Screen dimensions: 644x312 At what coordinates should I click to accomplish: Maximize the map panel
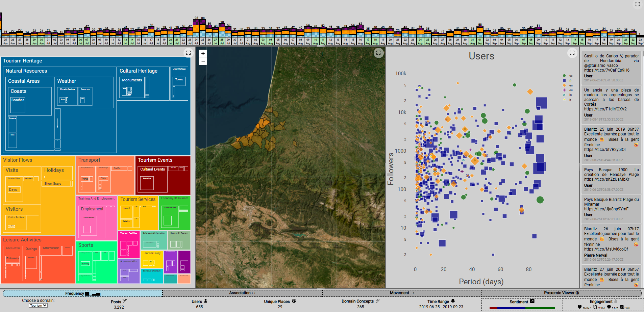[x=378, y=53]
